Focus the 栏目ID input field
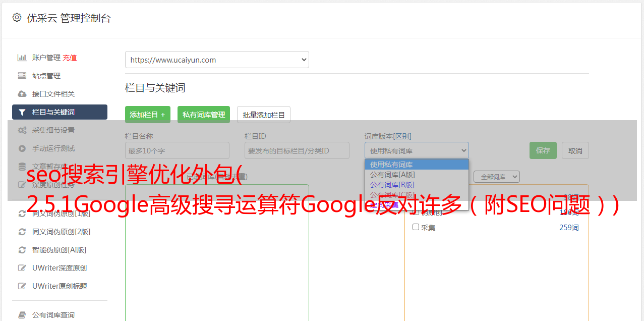 point(297,150)
